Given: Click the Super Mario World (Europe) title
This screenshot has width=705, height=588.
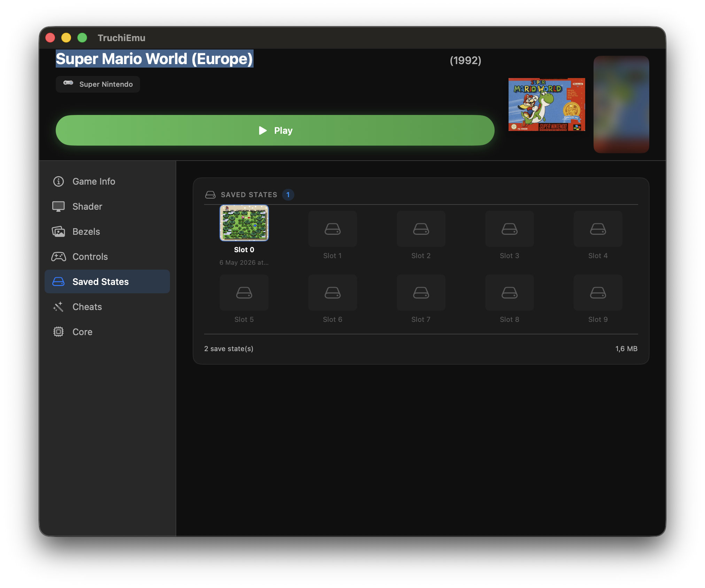Looking at the screenshot, I should [154, 59].
